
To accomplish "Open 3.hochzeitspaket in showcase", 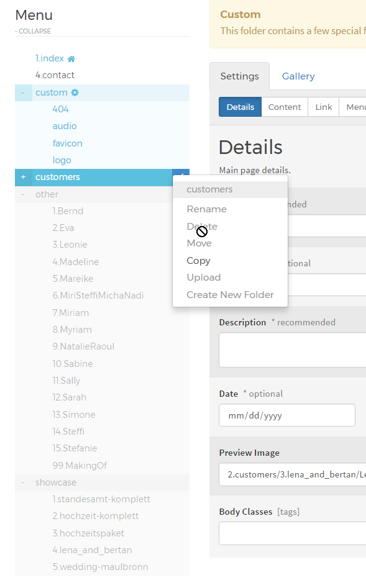I will (x=88, y=533).
